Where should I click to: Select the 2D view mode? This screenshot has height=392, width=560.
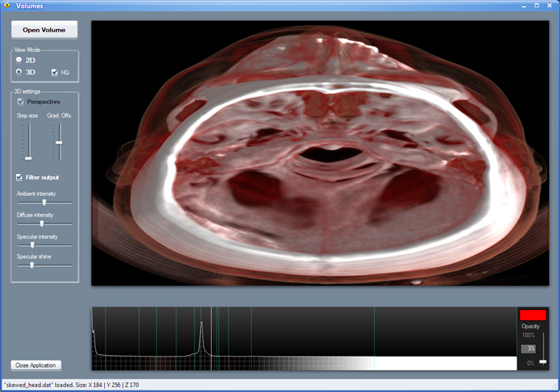19,60
